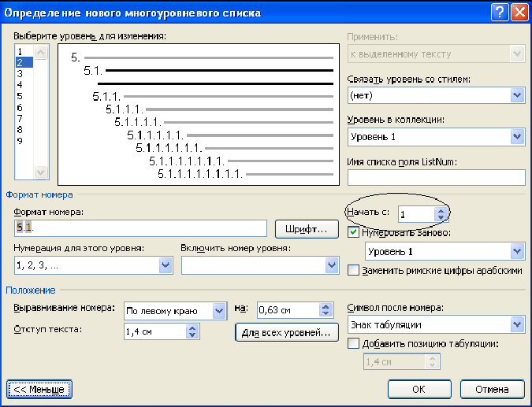Confirm with the OK button
Viewport: 532px width, 407px height.
click(x=419, y=390)
